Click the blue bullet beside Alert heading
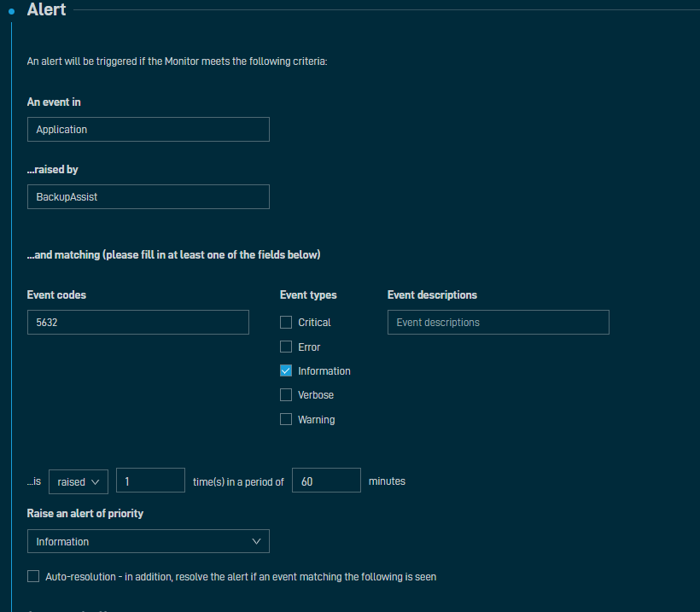 [12, 11]
